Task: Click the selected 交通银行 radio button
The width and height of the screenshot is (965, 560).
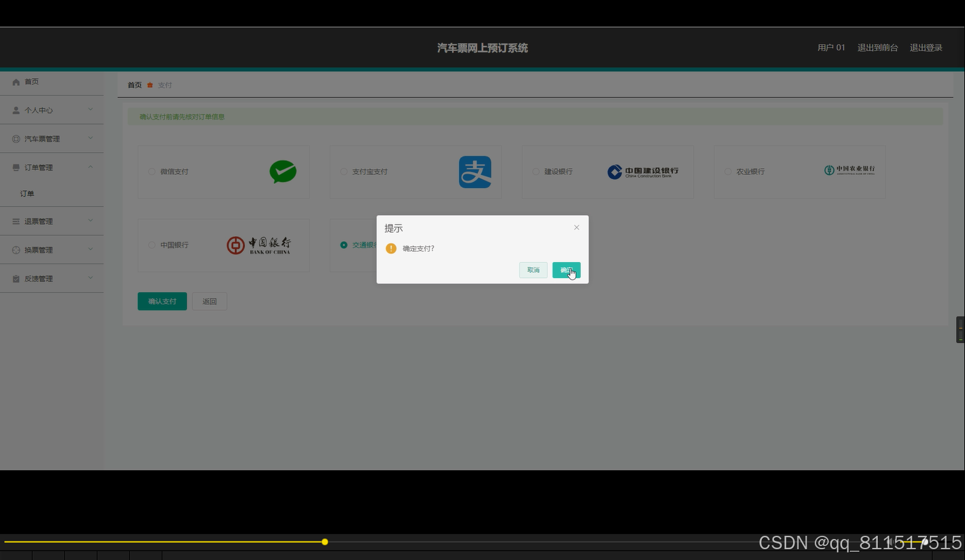Action: (344, 245)
